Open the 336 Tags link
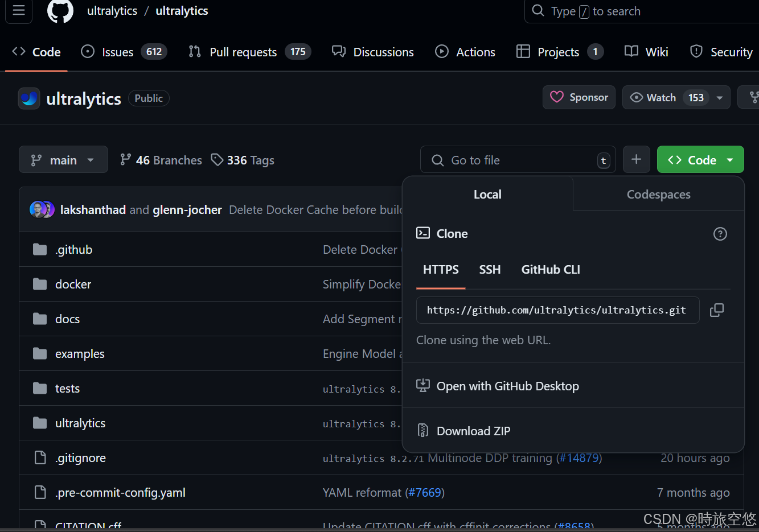759x532 pixels. (243, 160)
